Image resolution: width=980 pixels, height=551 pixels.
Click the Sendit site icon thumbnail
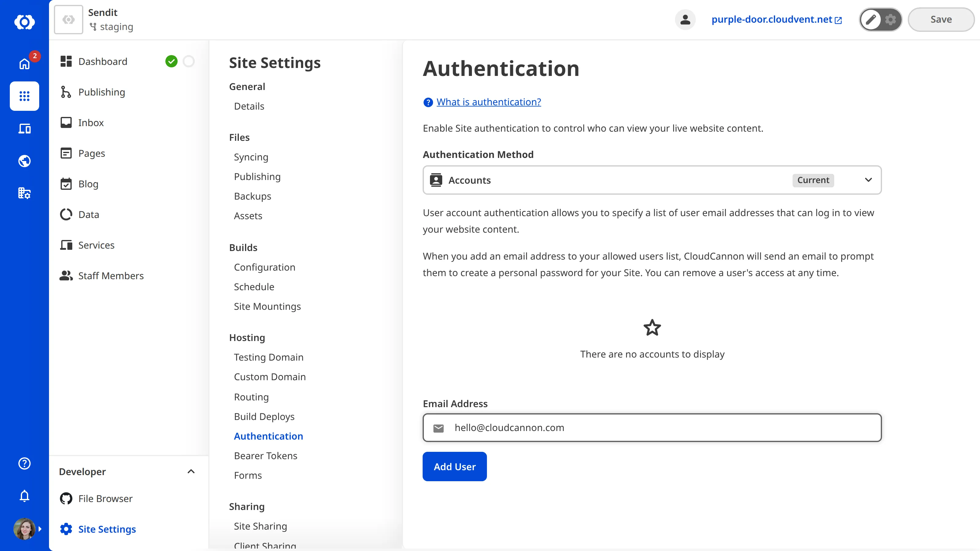(x=69, y=19)
